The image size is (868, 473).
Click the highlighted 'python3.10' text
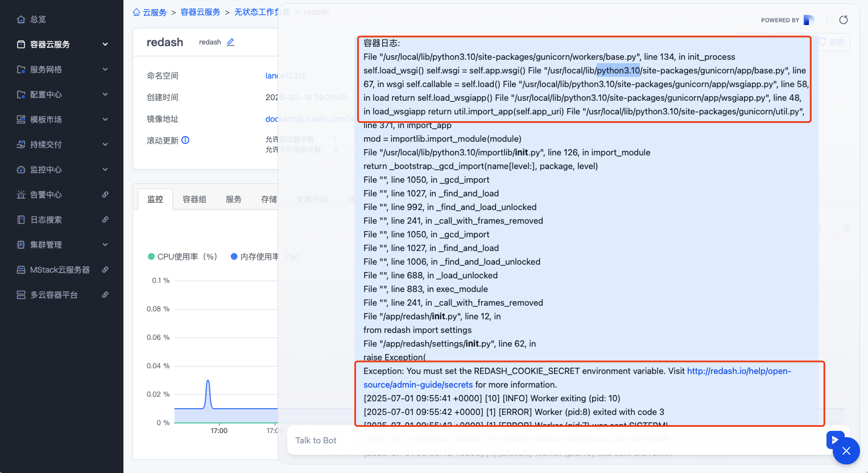click(x=618, y=71)
